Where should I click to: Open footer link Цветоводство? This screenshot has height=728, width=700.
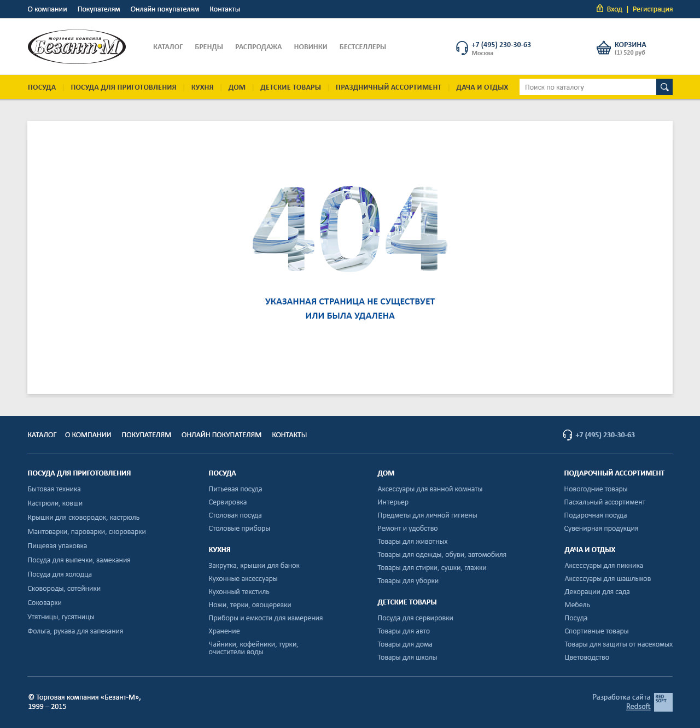pyautogui.click(x=587, y=657)
